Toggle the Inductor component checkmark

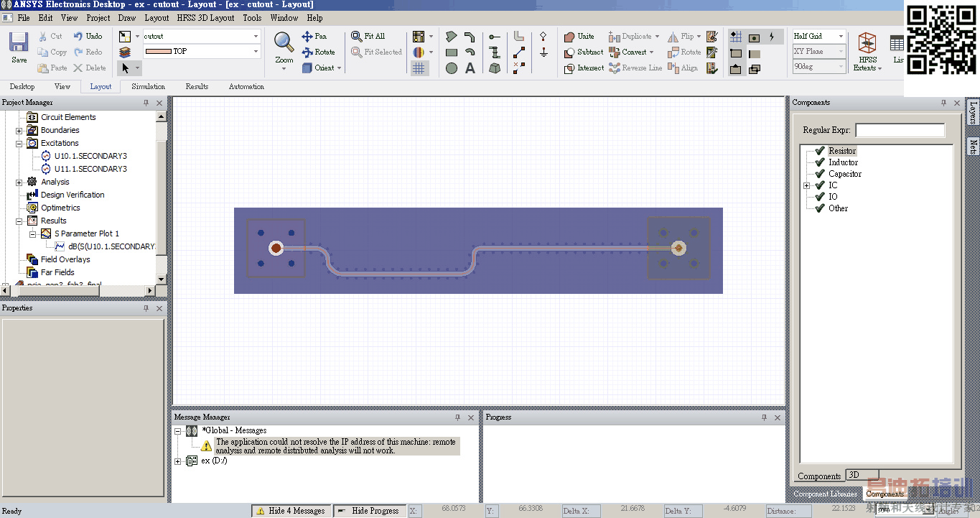point(820,162)
